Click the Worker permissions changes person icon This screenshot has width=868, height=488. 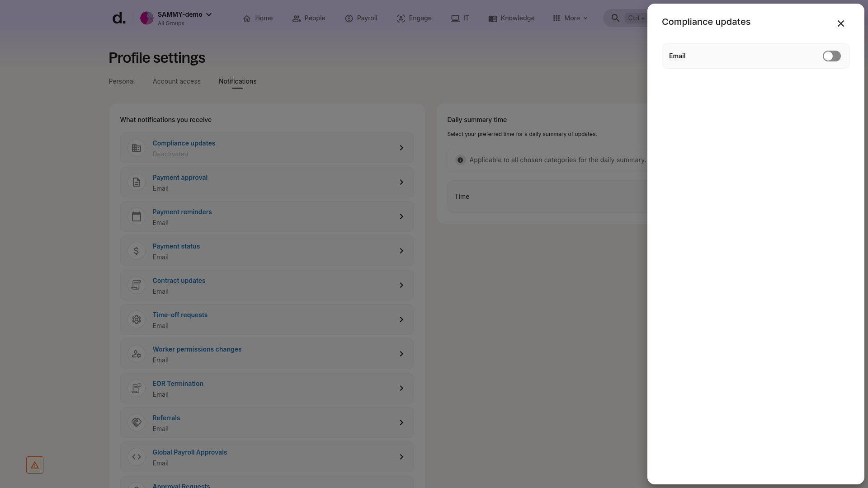tap(136, 354)
